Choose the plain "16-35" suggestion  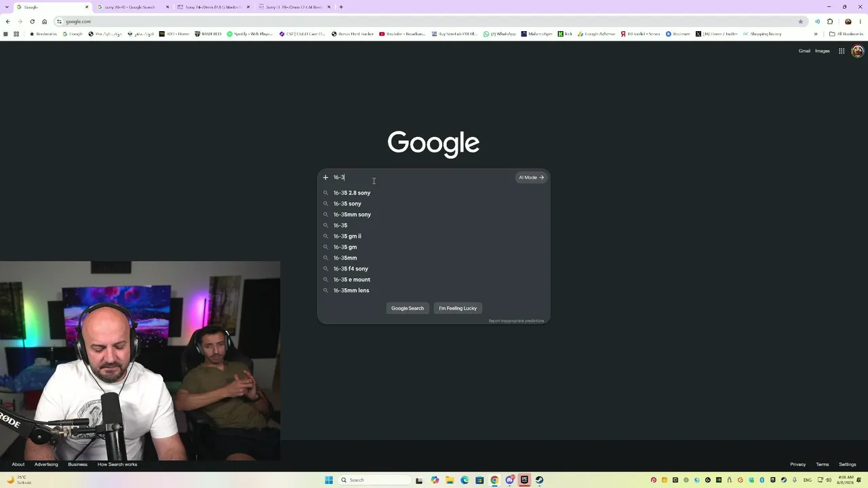[x=434, y=226]
